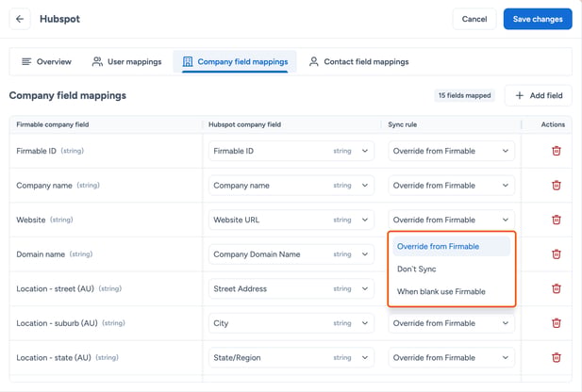582x392 pixels.
Task: Delete the Firmable ID mapping row
Action: 556,151
